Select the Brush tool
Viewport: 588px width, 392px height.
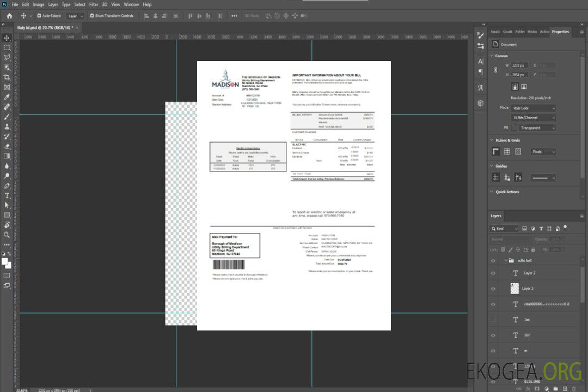[x=7, y=117]
